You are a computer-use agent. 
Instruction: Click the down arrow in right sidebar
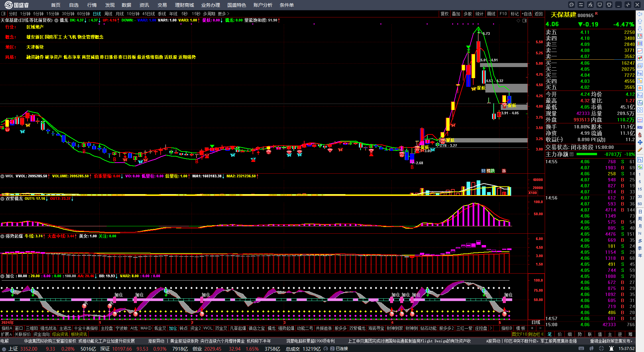(x=640, y=29)
